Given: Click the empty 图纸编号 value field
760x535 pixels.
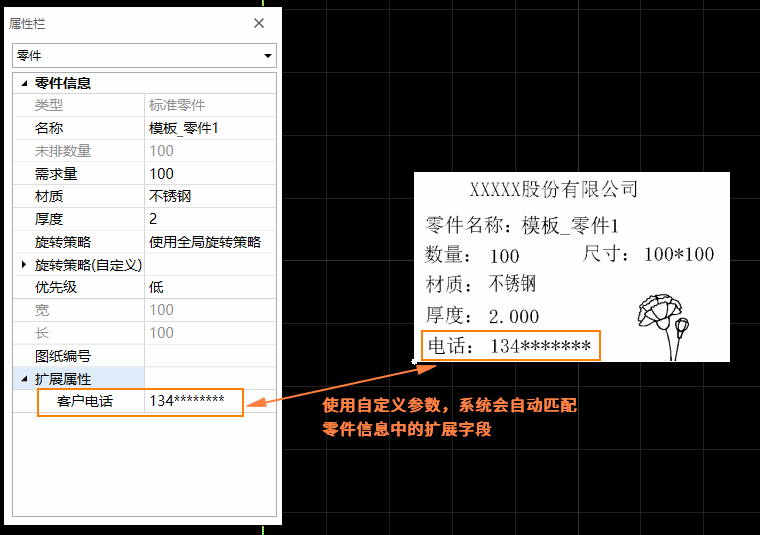Looking at the screenshot, I should tap(209, 356).
